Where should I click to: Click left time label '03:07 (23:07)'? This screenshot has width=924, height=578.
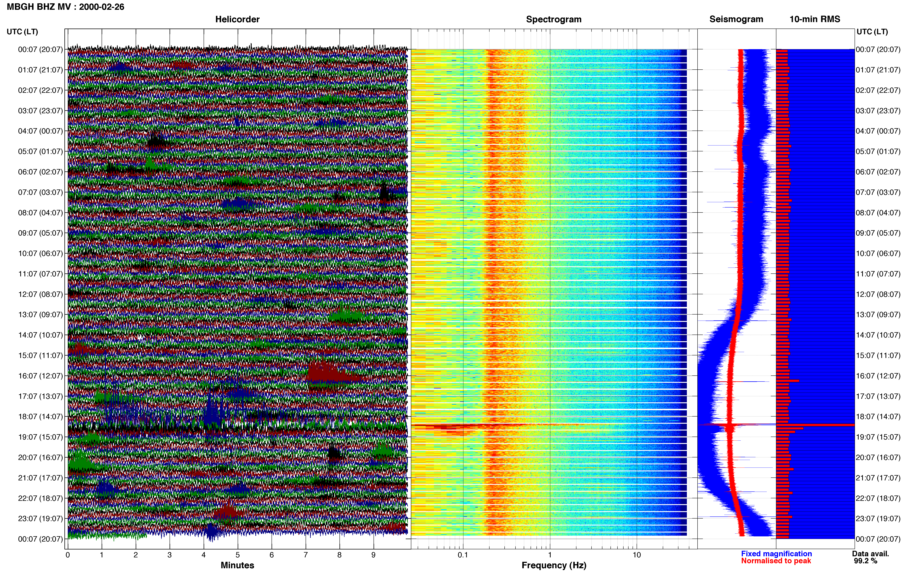[40, 111]
